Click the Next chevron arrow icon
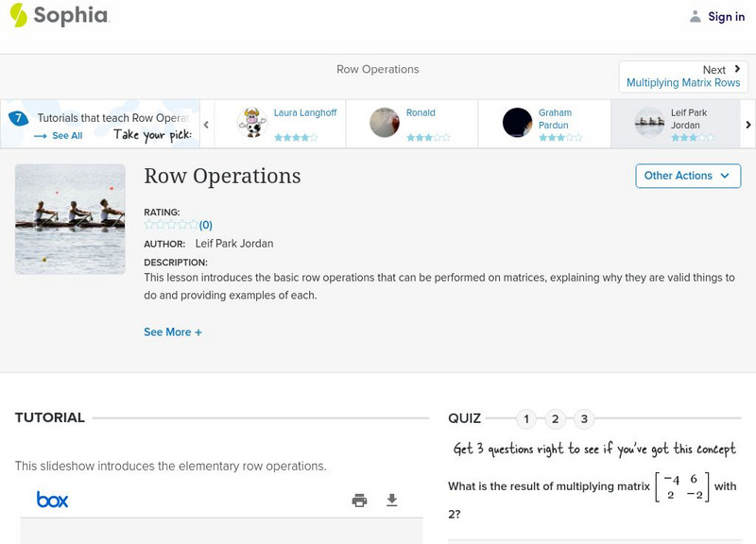Viewport: 756px width, 544px height. click(x=737, y=69)
